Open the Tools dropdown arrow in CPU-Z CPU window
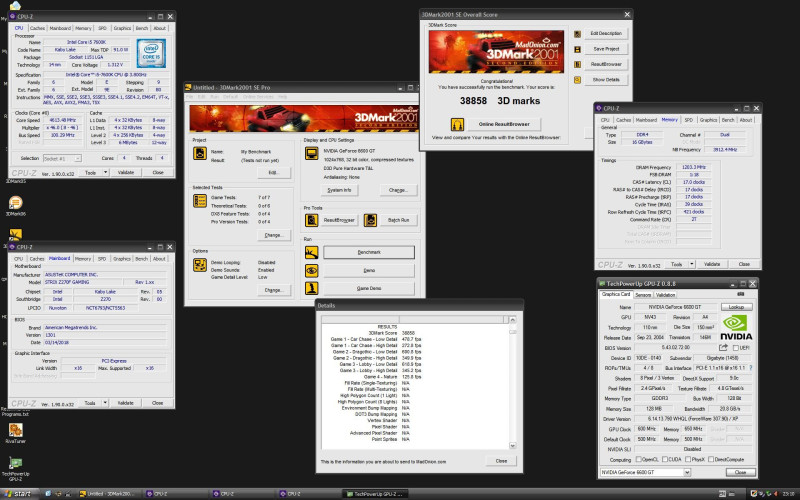800x500 pixels. 106,172
